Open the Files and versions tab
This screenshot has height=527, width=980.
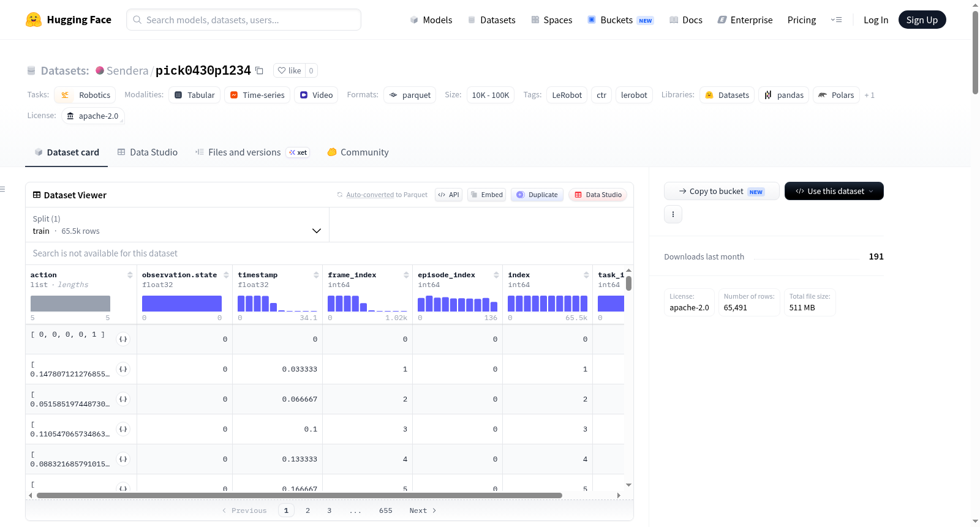pyautogui.click(x=252, y=152)
